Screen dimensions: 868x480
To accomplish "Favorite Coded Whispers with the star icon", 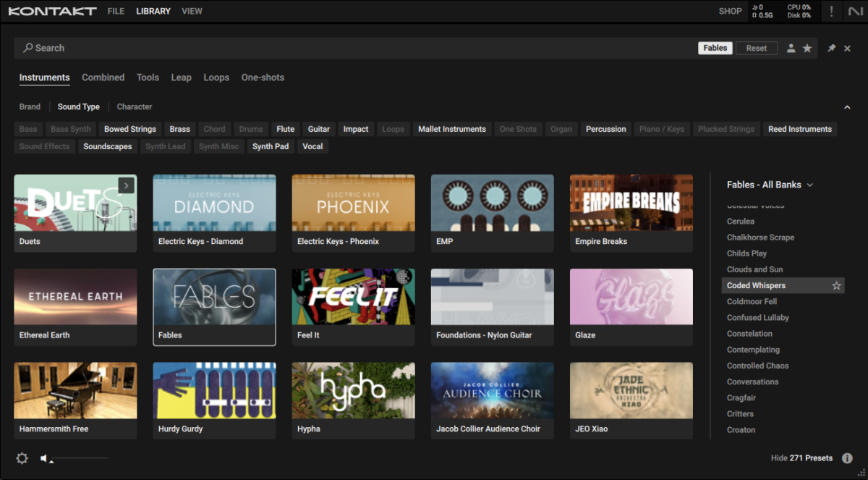I will click(x=836, y=286).
